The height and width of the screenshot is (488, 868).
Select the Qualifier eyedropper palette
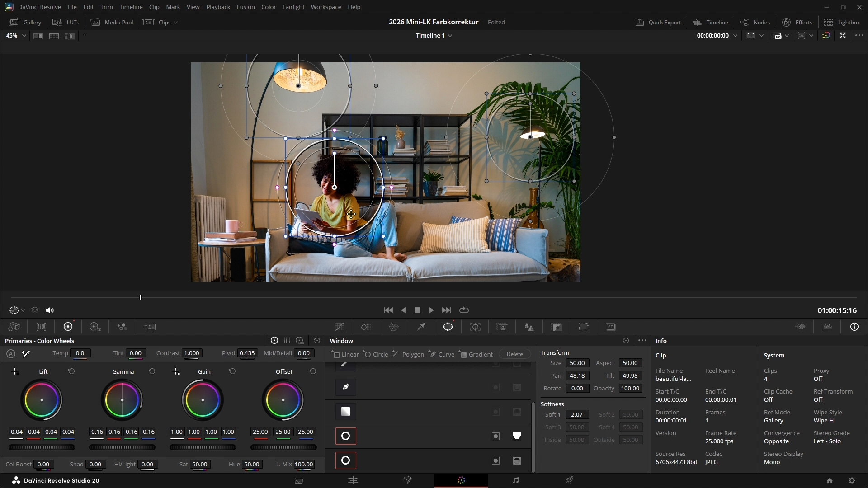(421, 327)
